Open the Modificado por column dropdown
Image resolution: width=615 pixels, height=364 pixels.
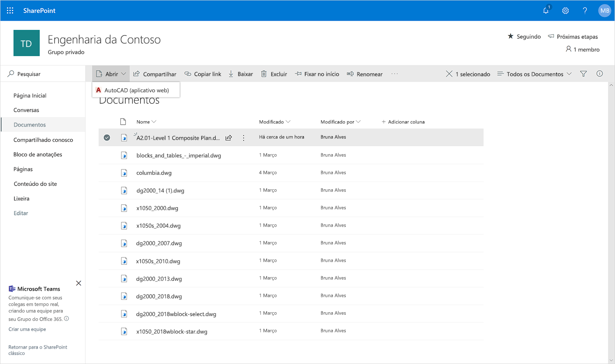pyautogui.click(x=340, y=122)
